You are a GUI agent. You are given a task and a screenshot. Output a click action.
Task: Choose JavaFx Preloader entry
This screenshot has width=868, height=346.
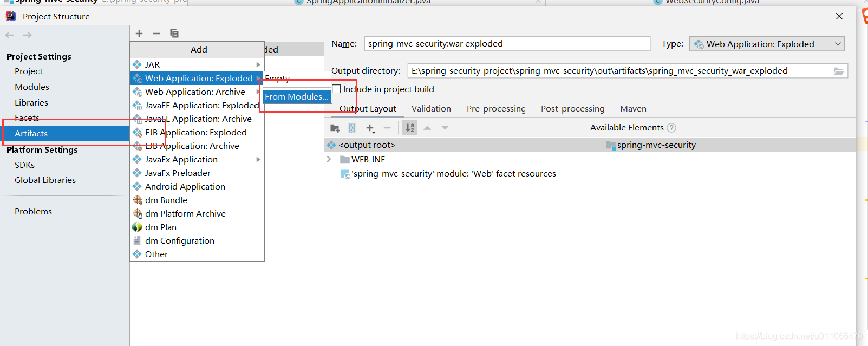tap(197, 173)
